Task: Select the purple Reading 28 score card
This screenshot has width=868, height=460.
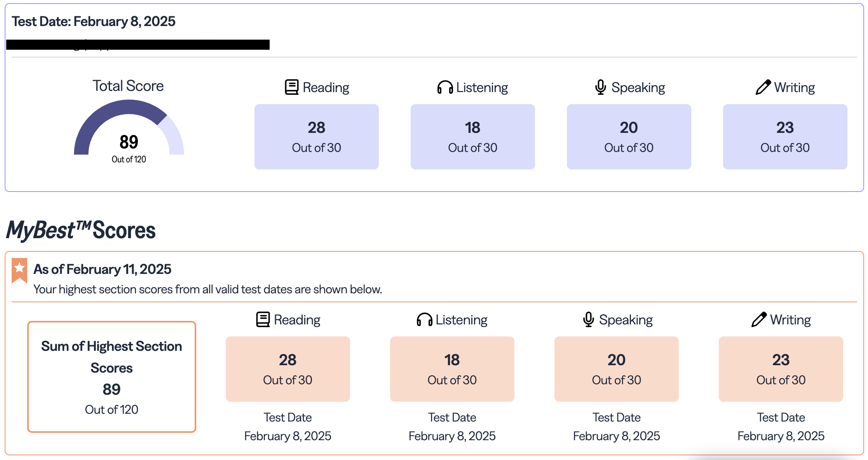Action: (x=316, y=136)
